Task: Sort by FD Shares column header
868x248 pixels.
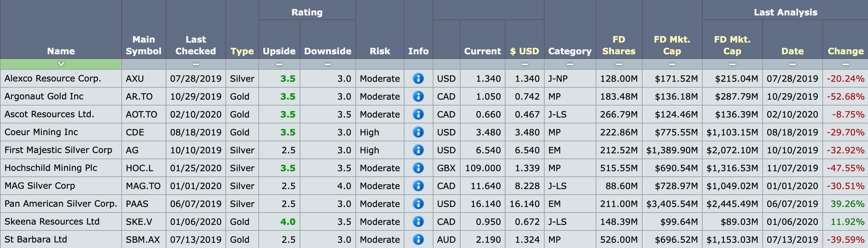Action: coord(619,46)
